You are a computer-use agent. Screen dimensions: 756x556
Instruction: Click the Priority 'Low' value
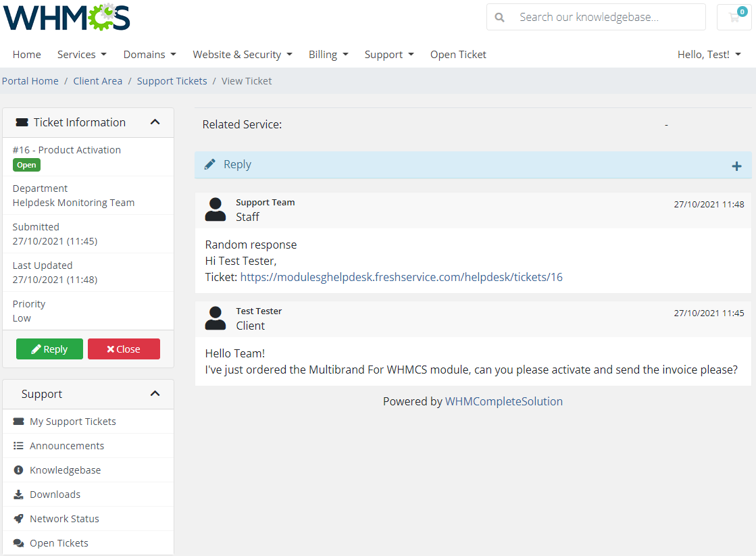point(22,318)
